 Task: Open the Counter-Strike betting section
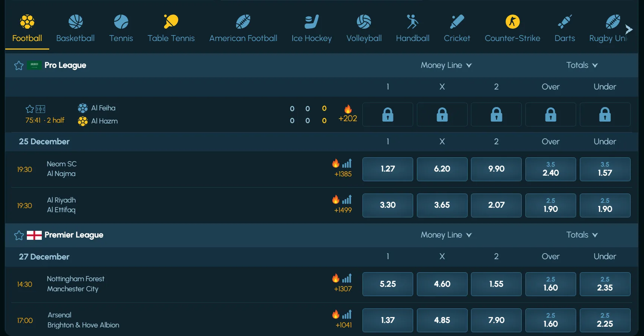pos(512,28)
